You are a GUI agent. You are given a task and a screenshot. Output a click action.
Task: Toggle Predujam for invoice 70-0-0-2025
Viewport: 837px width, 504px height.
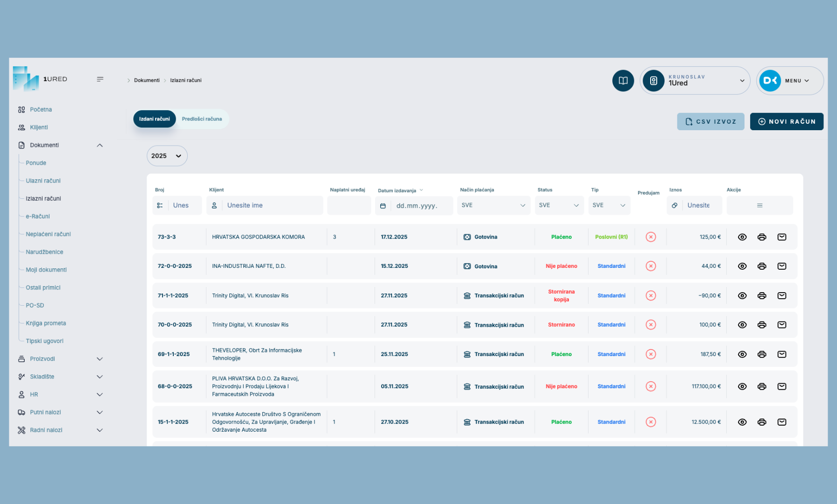(651, 325)
